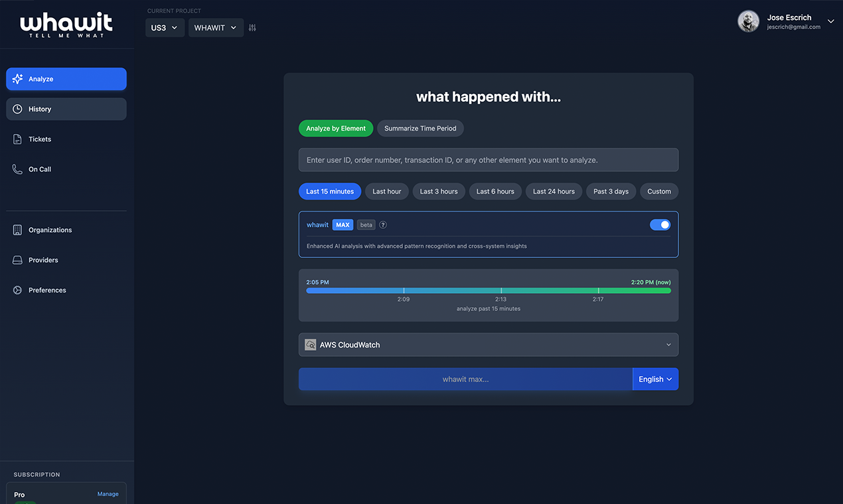Click the whawit max... analyze button
The width and height of the screenshot is (843, 504).
pyautogui.click(x=465, y=379)
